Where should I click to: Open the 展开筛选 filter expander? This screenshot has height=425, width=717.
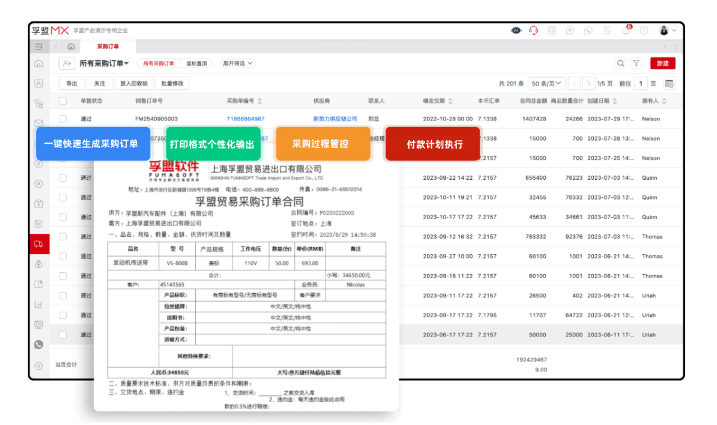[237, 63]
